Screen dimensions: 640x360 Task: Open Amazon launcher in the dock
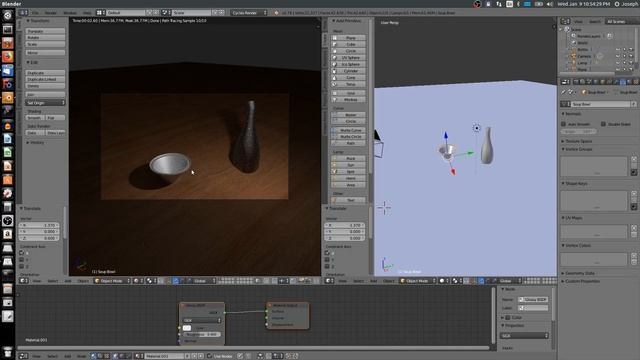point(7,234)
